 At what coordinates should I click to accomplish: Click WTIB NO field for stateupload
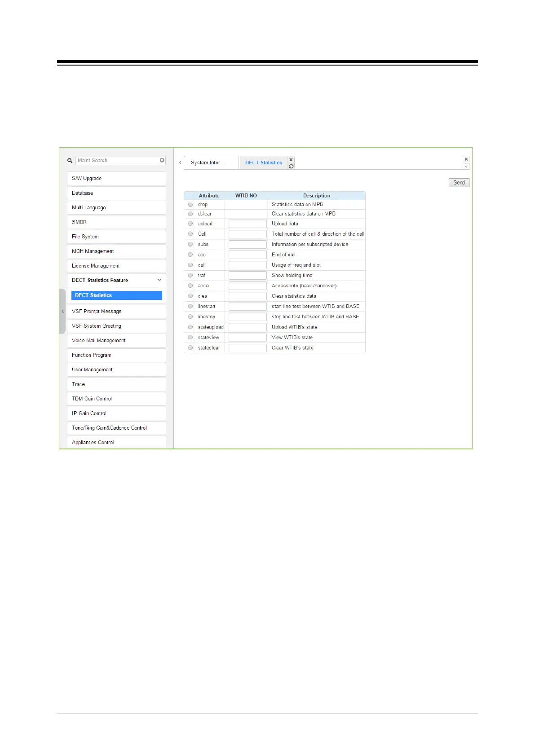[x=248, y=327]
